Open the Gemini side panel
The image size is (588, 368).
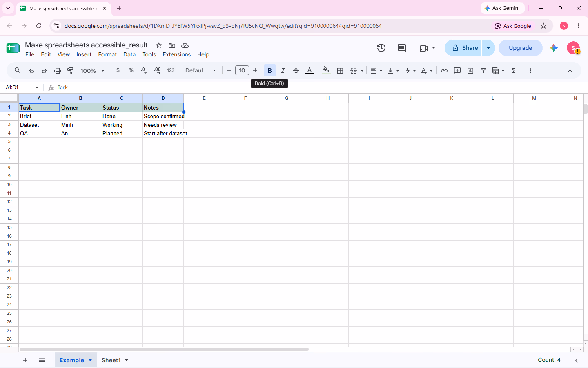[x=554, y=48]
